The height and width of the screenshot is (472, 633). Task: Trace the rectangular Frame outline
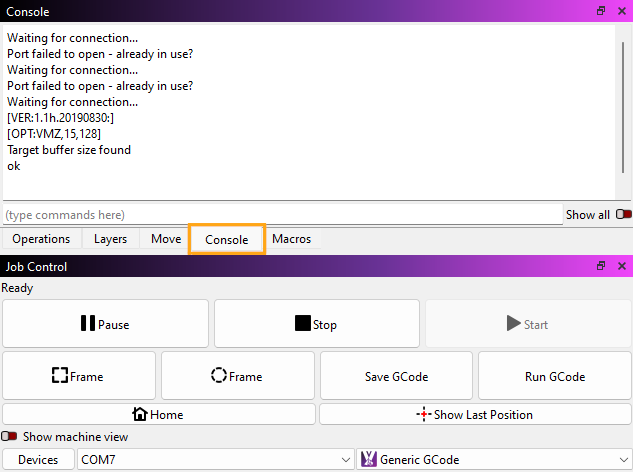pos(79,376)
